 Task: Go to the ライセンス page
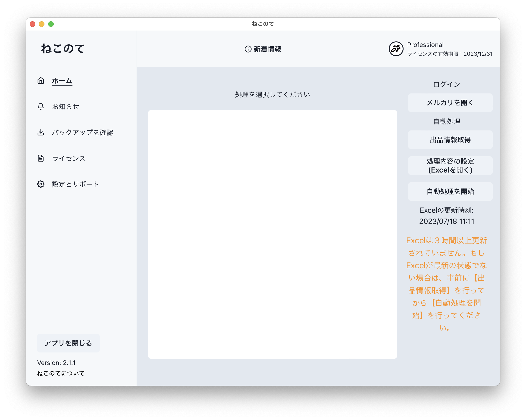[x=69, y=158]
